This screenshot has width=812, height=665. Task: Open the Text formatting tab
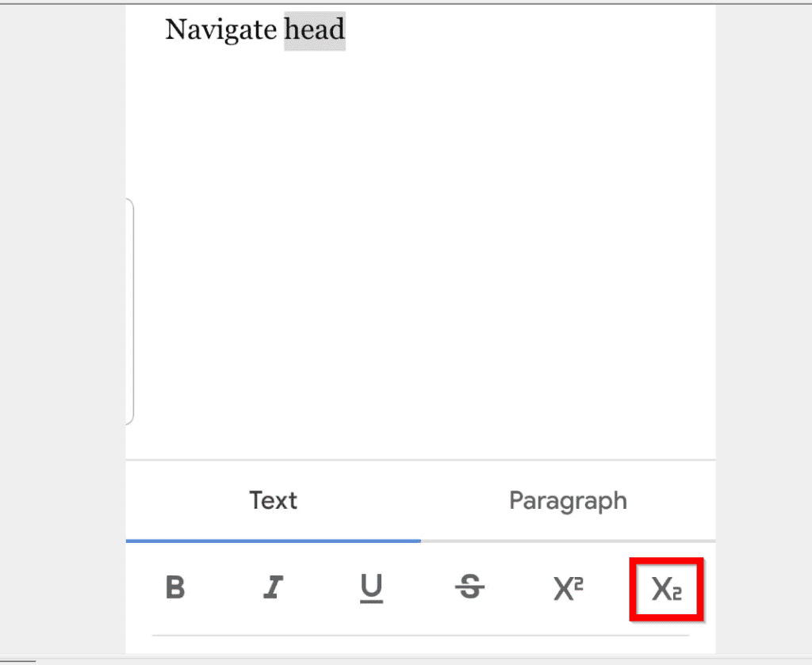pyautogui.click(x=274, y=500)
